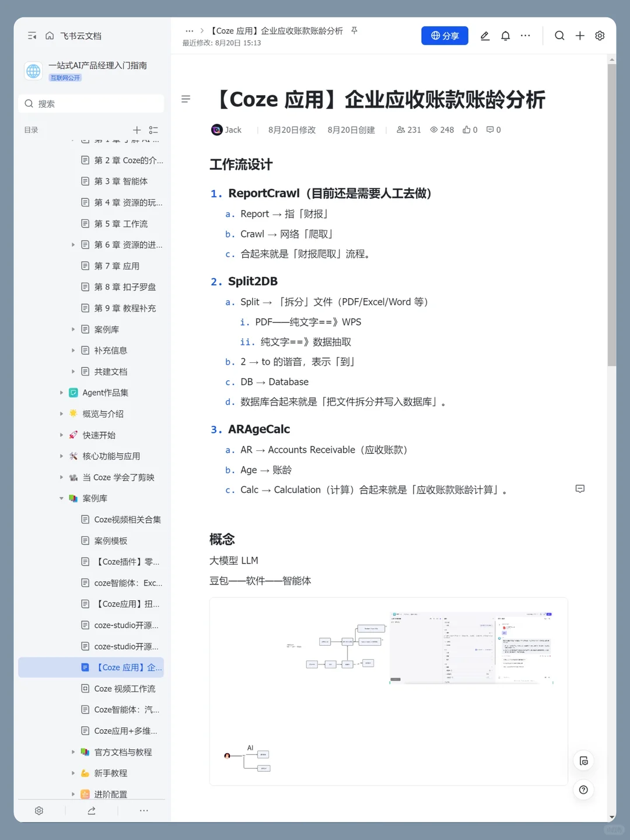
Task: Expand the 案例库 node under chapters
Action: coord(73,330)
